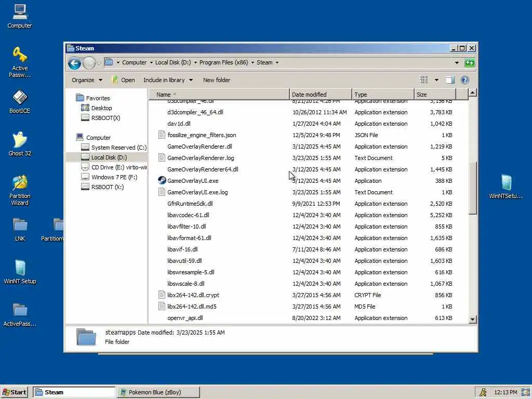
Task: Open the recent pages dropdown arrow
Action: pos(99,63)
